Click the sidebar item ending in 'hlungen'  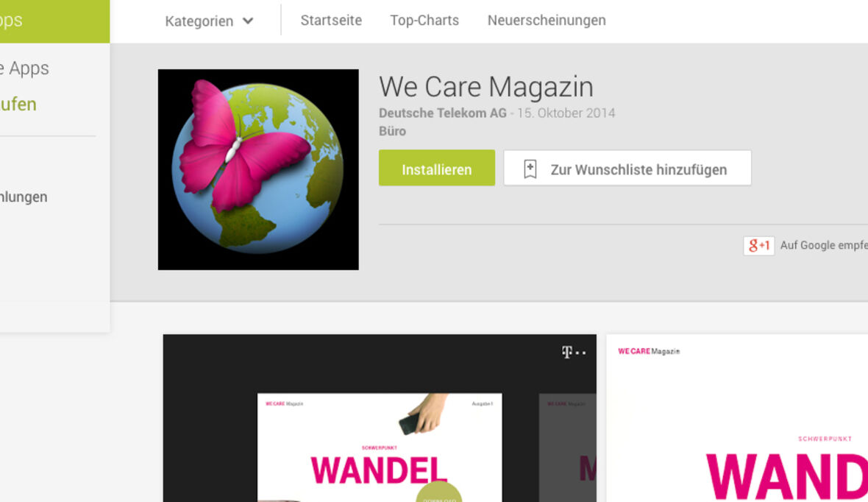(x=24, y=197)
